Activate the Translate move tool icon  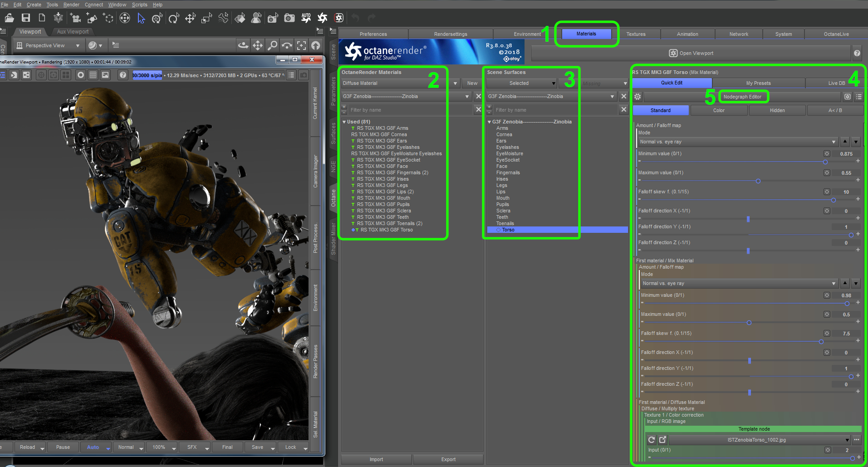pyautogui.click(x=190, y=18)
